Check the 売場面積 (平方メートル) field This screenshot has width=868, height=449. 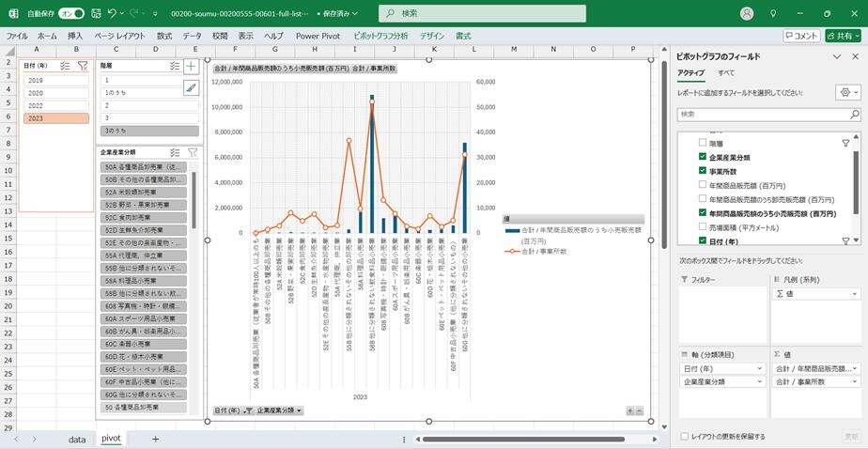click(x=703, y=227)
